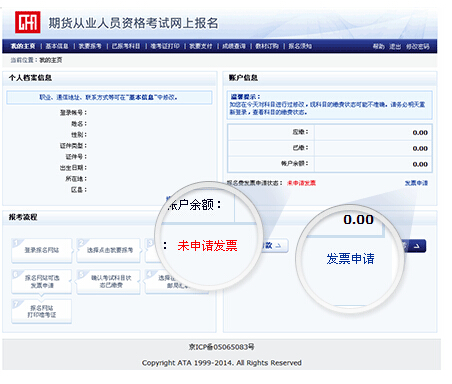Click flow step 5 确认考试科目状态已缴费
This screenshot has width=452, height=384.
click(109, 282)
